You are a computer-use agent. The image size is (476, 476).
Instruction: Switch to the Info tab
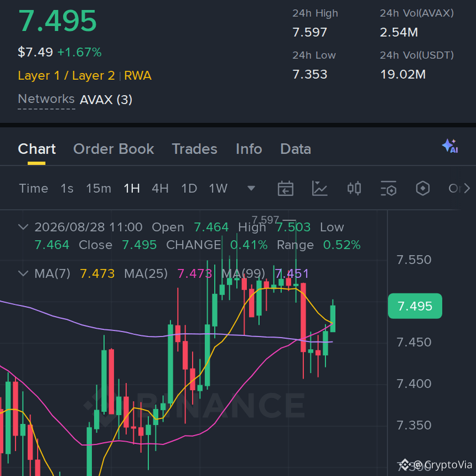tap(249, 149)
